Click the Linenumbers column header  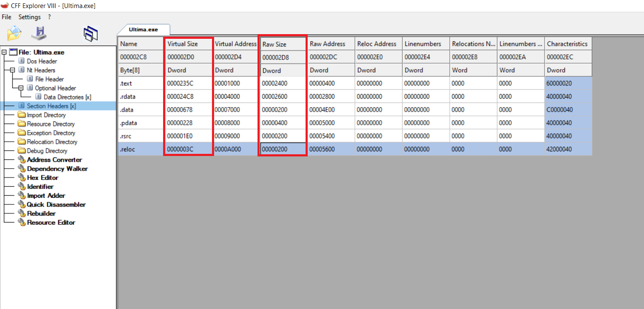coord(426,44)
